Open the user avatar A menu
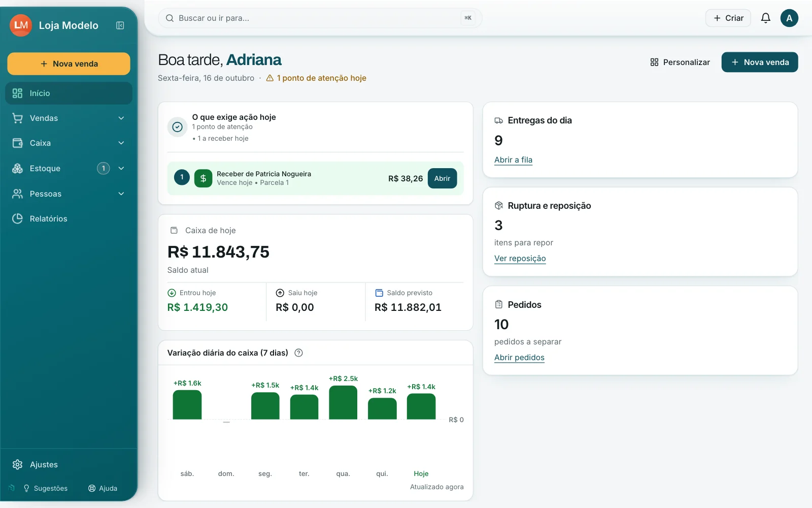 coord(789,18)
